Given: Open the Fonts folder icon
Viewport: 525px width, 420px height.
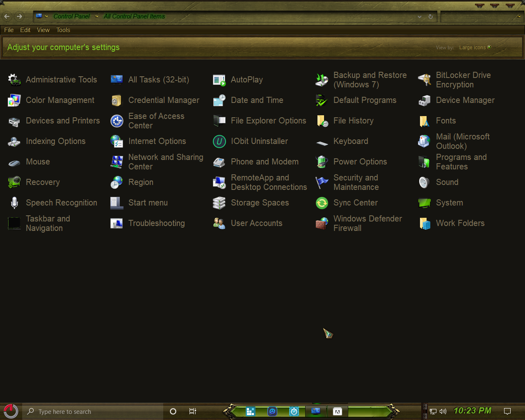Looking at the screenshot, I should pyautogui.click(x=425, y=121).
